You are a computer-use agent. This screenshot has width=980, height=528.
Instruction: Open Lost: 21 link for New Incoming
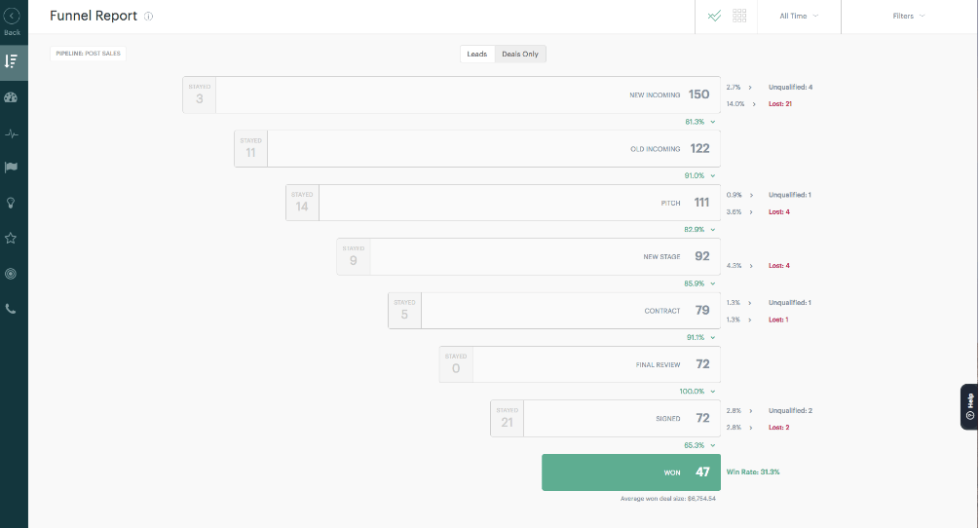780,104
